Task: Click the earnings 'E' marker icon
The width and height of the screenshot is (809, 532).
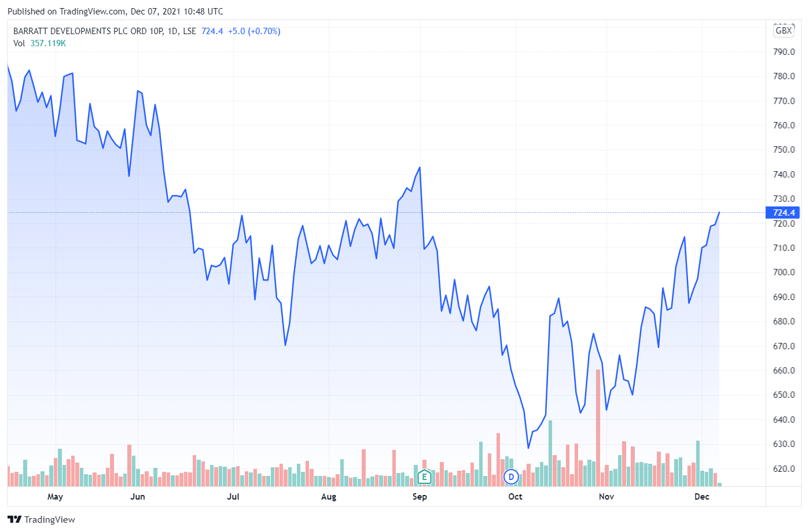Action: point(424,477)
